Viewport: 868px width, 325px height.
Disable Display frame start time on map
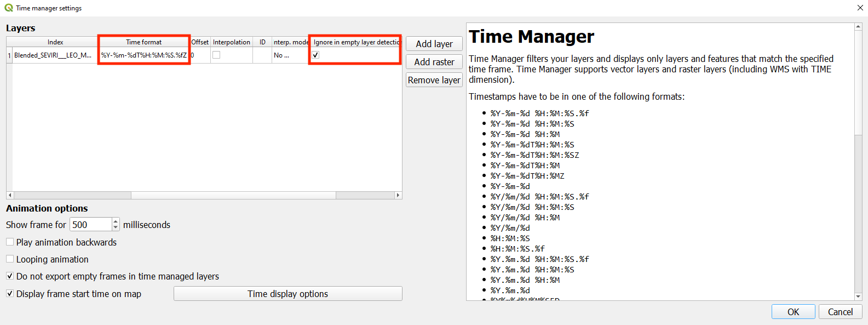pos(10,293)
